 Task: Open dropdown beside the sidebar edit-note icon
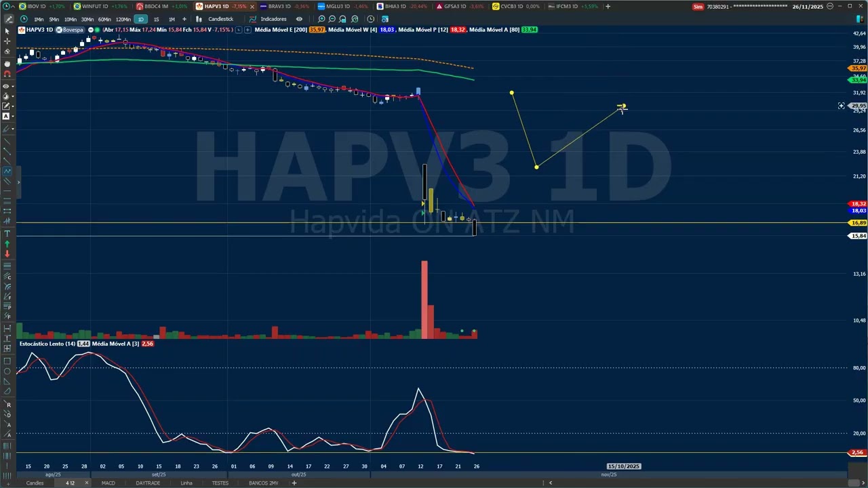pyautogui.click(x=14, y=106)
